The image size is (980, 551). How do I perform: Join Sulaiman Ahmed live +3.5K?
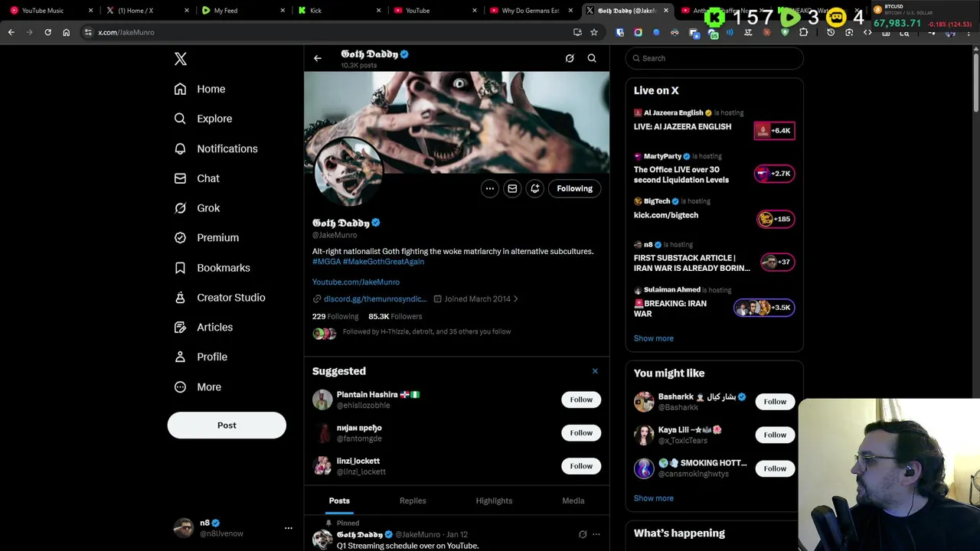tap(764, 308)
